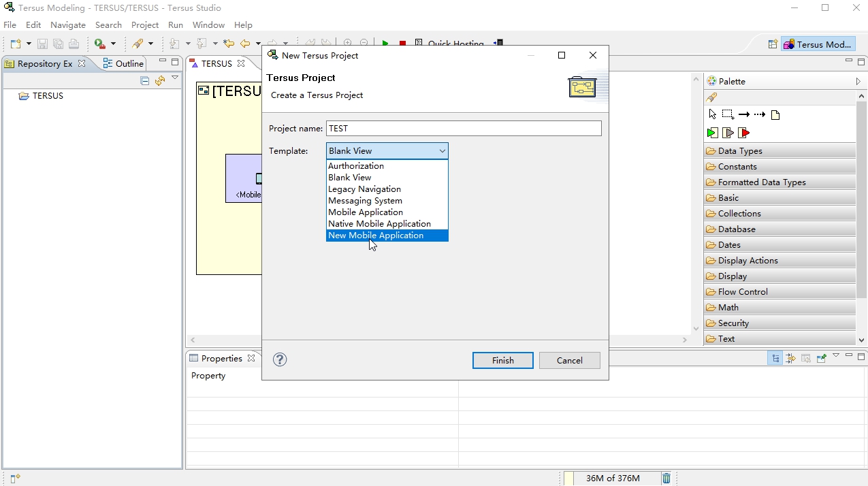The height and width of the screenshot is (486, 868).
Task: Choose New Mobile Application template
Action: pos(387,236)
